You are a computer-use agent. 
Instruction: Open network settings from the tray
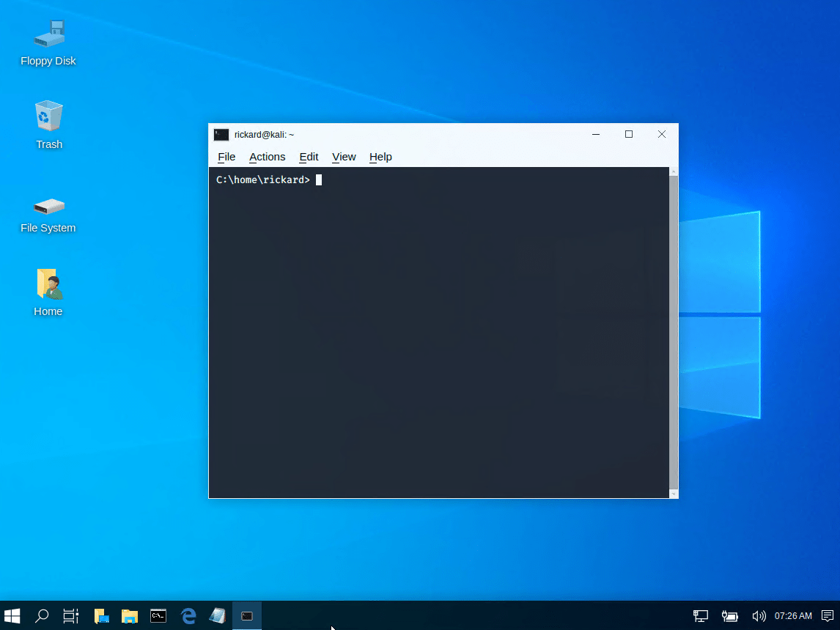(x=700, y=615)
